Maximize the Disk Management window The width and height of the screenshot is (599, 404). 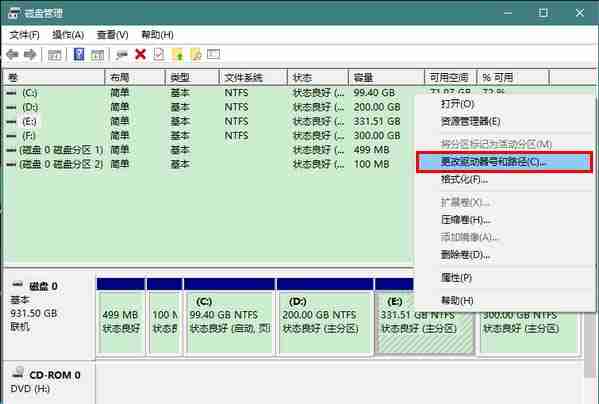coord(543,13)
